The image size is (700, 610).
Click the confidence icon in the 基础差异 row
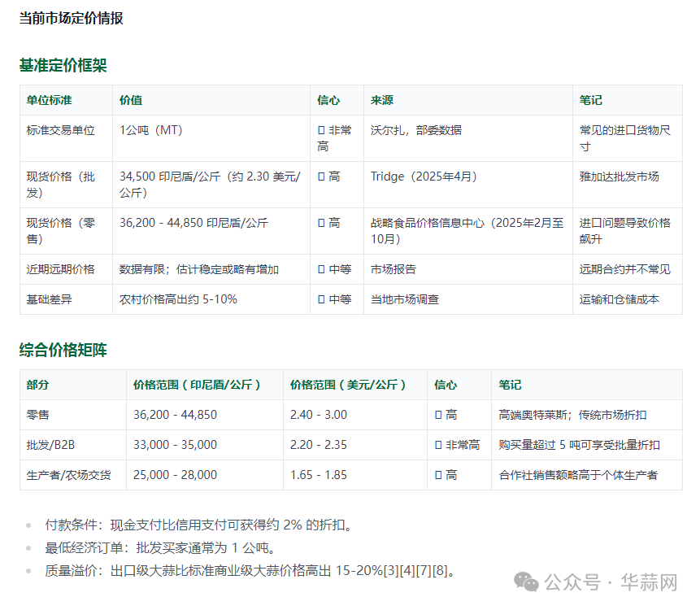click(x=321, y=299)
